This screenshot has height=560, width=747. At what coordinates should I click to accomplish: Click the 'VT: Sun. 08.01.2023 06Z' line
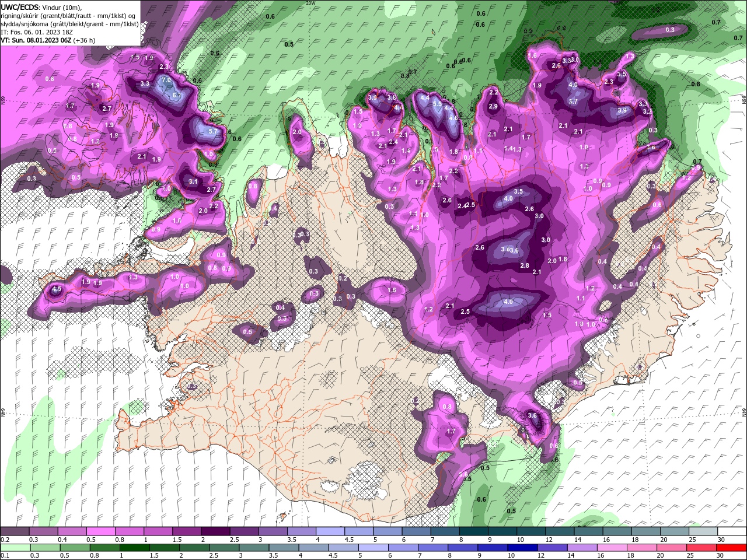(48, 40)
